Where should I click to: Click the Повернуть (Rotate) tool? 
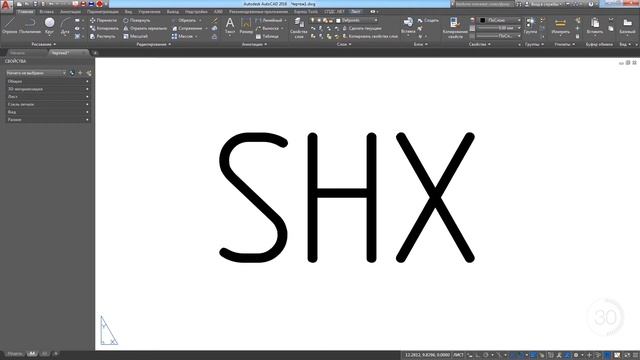[x=137, y=20]
